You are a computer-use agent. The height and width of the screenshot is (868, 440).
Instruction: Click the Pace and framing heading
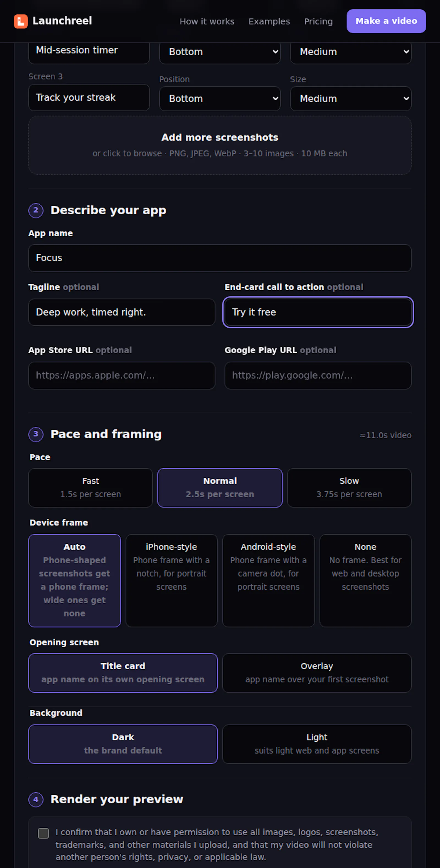coord(106,434)
